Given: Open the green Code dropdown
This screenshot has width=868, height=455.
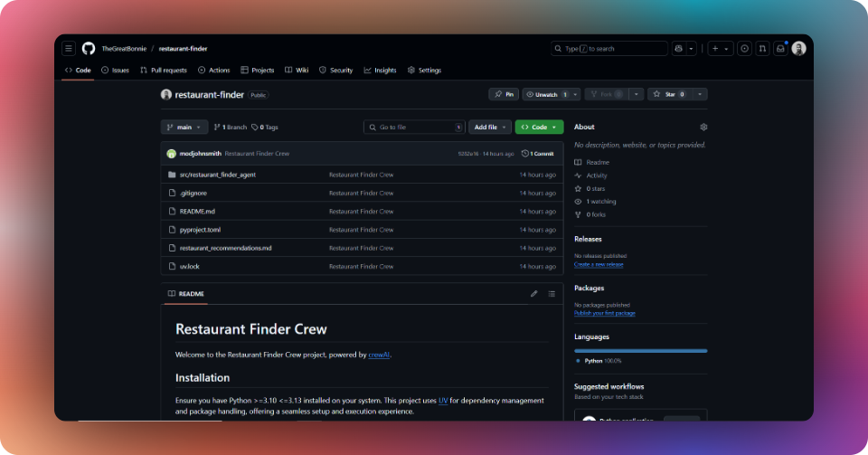Looking at the screenshot, I should pos(539,128).
